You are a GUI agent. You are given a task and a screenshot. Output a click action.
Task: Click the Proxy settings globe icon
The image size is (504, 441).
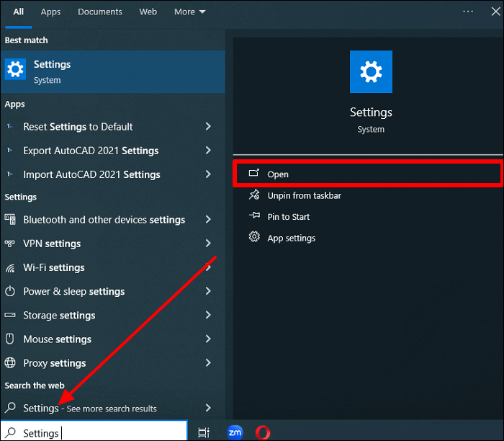[x=10, y=362]
